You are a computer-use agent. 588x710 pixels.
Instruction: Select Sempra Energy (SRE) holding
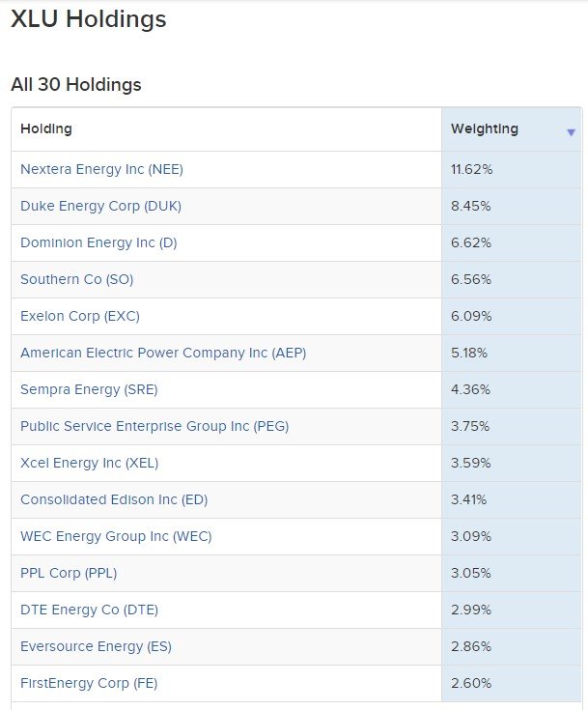click(89, 389)
